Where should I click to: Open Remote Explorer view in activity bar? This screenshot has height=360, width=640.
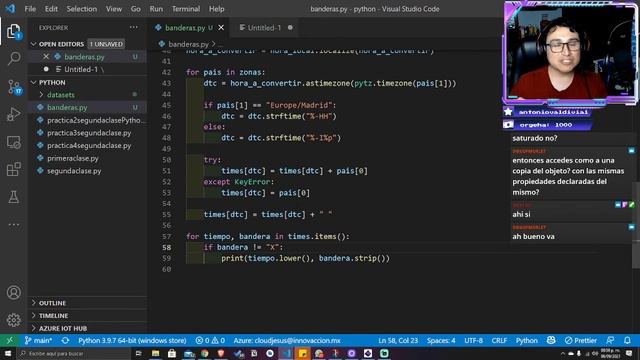coord(13,142)
